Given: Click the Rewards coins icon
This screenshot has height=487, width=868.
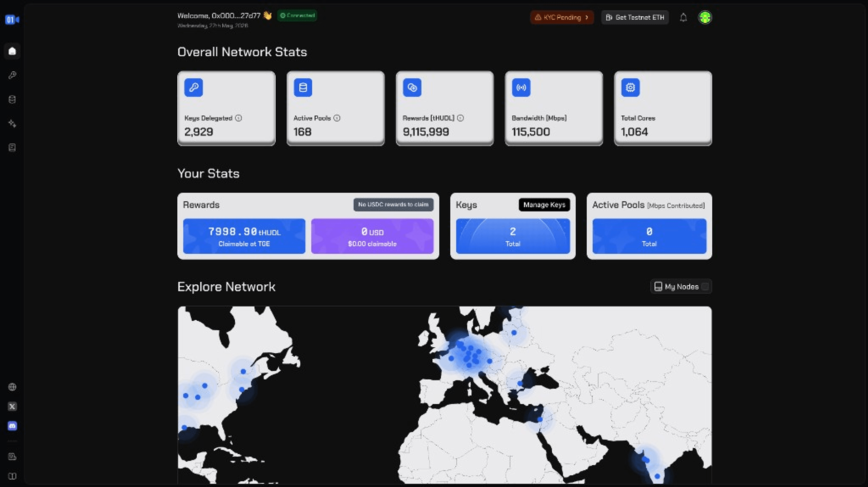Looking at the screenshot, I should [x=412, y=88].
